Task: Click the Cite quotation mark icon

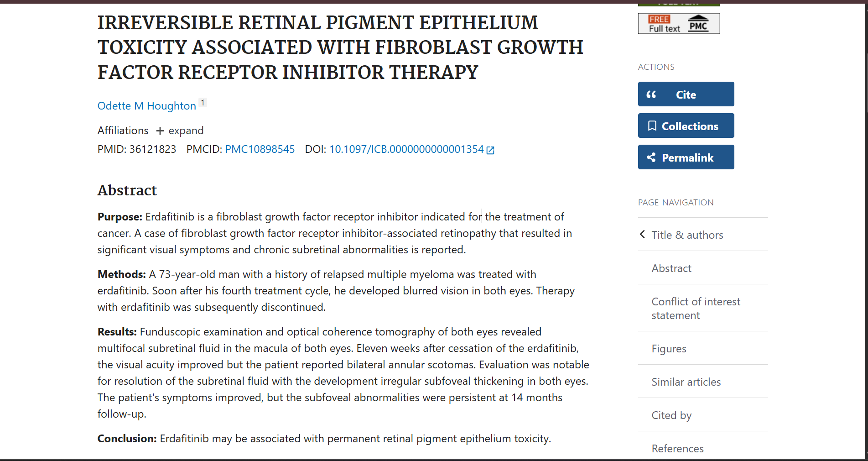Action: 651,94
